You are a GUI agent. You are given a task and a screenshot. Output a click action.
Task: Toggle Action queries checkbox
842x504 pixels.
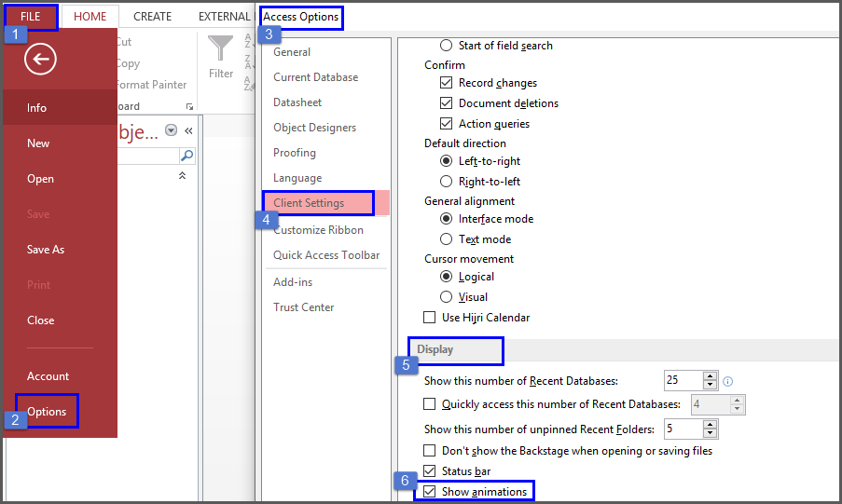447,124
